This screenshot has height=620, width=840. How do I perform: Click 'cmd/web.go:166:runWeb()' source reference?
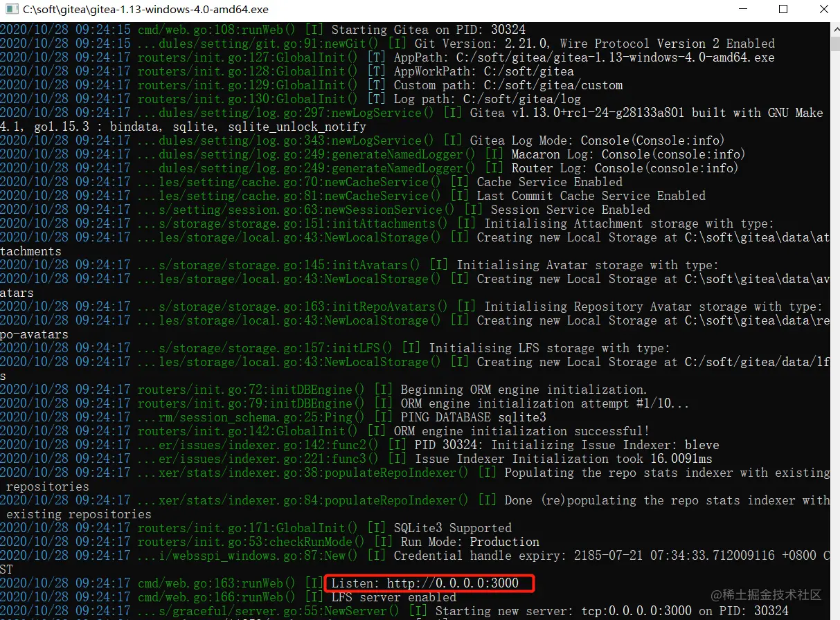(217, 597)
